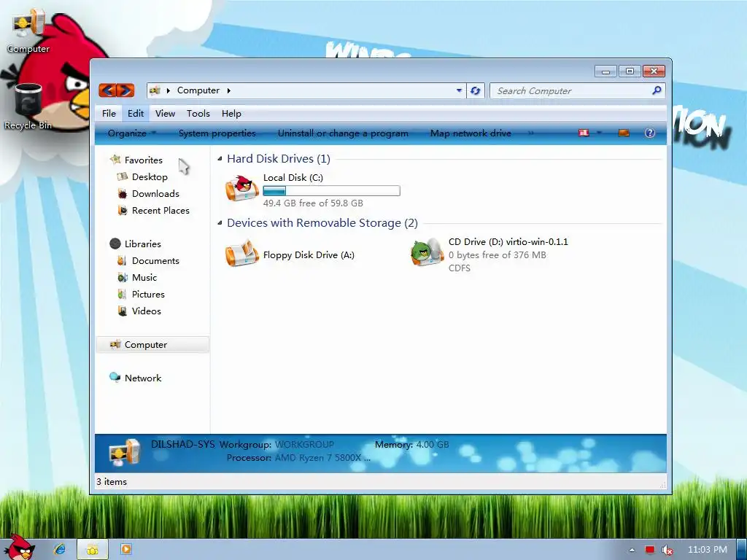
Task: Click Local Disk (C:) capacity bar
Action: 332,191
